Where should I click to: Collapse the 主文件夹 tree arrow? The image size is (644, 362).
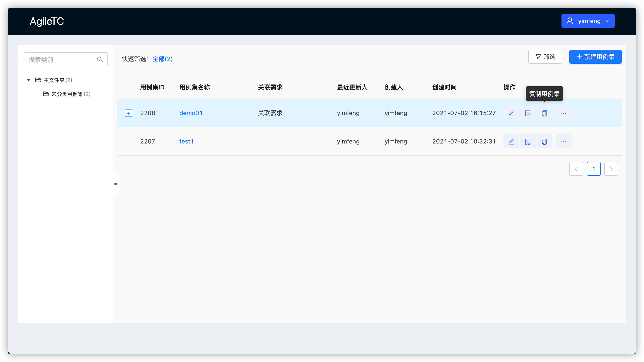[29, 80]
